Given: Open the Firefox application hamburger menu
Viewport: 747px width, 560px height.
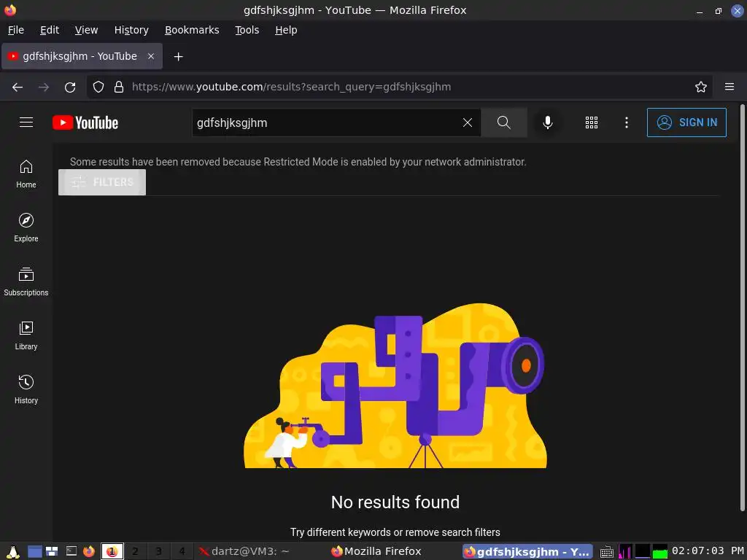Looking at the screenshot, I should tap(729, 87).
